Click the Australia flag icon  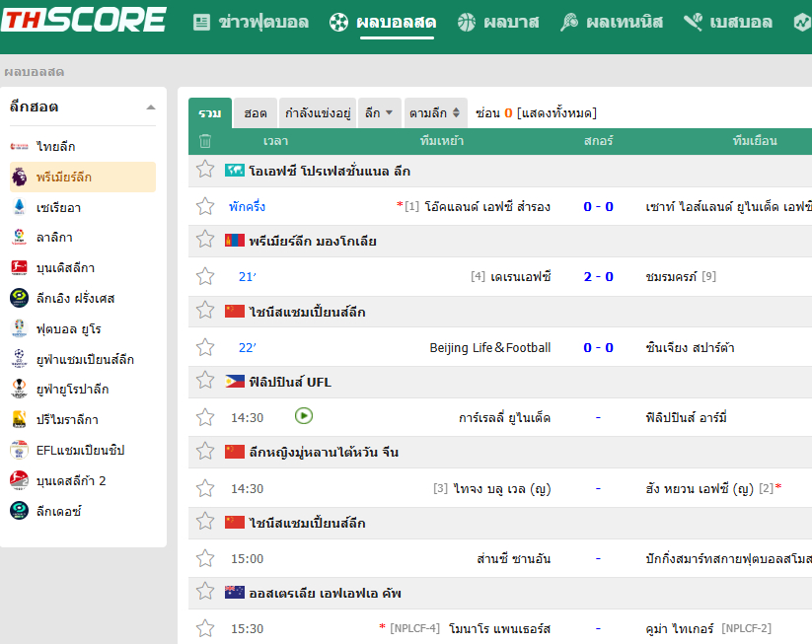pos(235,593)
